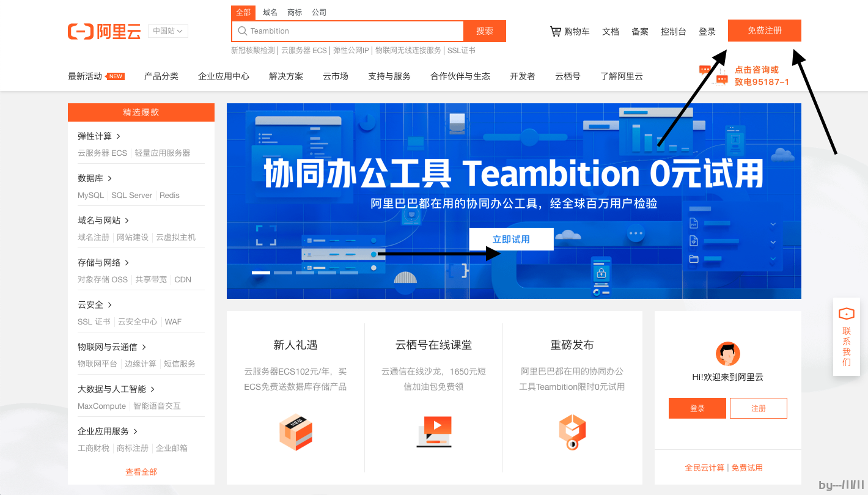Select the 域名 search tab
Viewport: 868px width, 495px height.
[270, 12]
